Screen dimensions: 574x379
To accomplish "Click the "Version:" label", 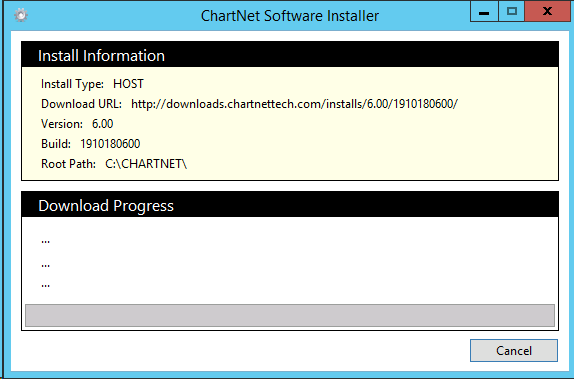I will point(62,124).
